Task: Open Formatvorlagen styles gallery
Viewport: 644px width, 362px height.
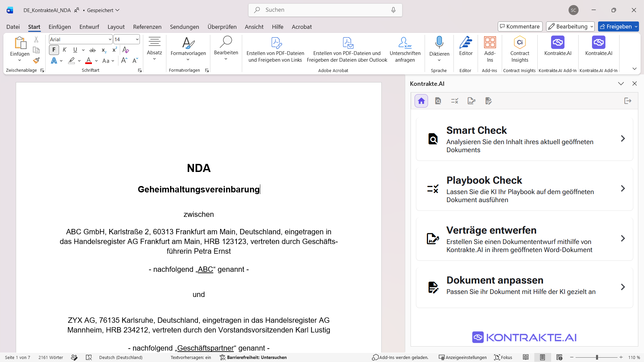Action: coord(188,49)
